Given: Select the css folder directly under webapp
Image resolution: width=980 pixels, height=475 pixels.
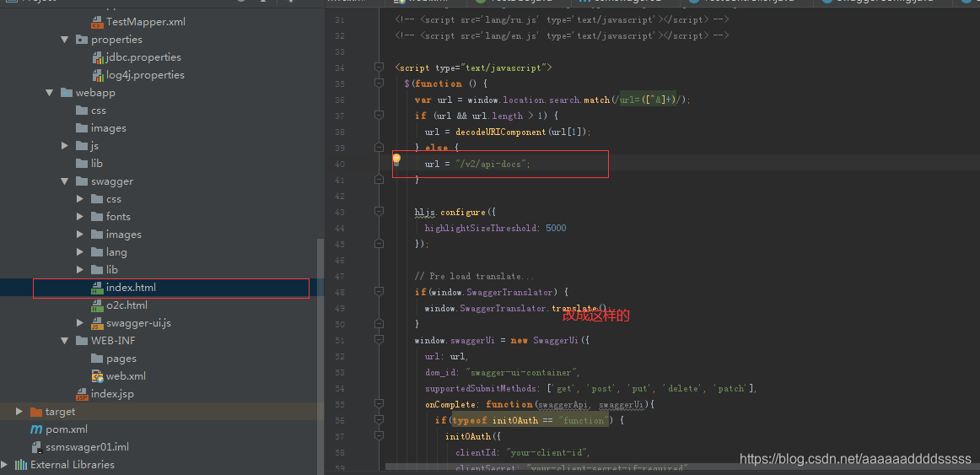Looking at the screenshot, I should [99, 111].
